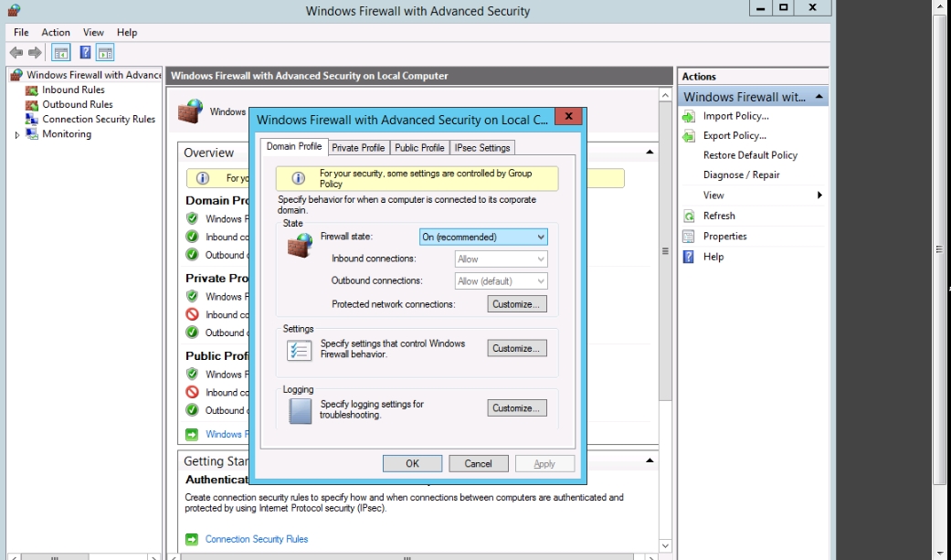The image size is (951, 560).
Task: Expand the Monitoring tree node
Action: (17, 134)
